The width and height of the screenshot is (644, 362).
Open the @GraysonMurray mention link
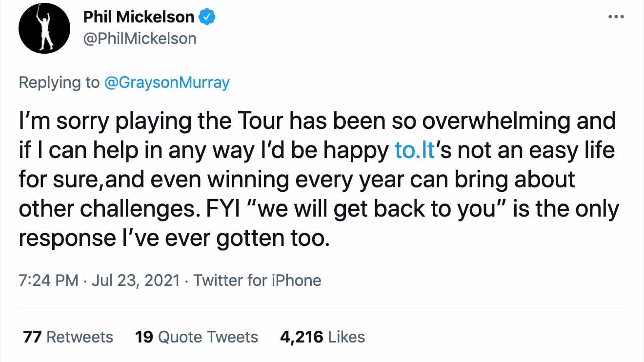[x=166, y=82]
